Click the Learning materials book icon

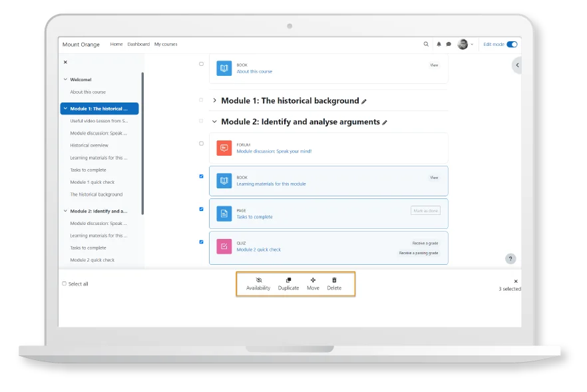(x=224, y=181)
